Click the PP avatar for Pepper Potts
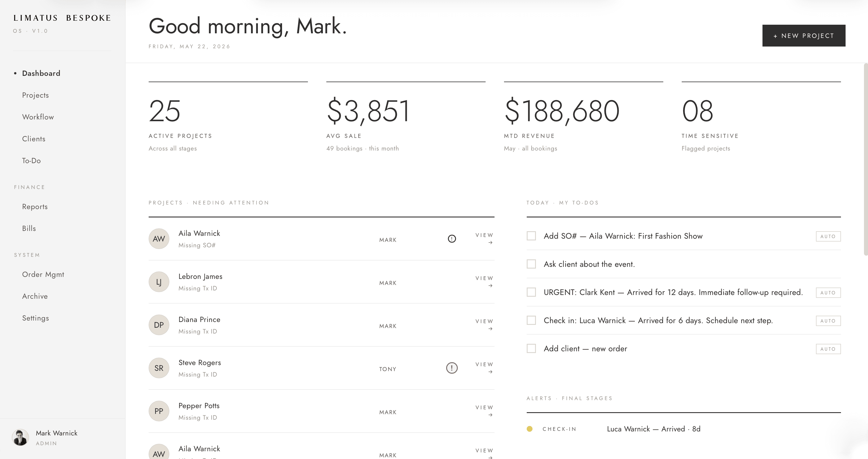The image size is (868, 459). pyautogui.click(x=159, y=411)
